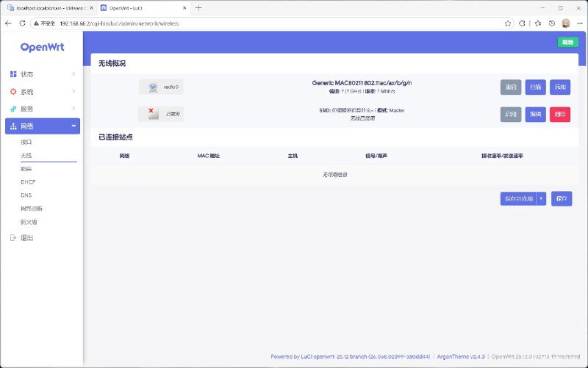Open the 路由 routing submenu item
Viewport: 588px width, 368px height.
(x=26, y=169)
